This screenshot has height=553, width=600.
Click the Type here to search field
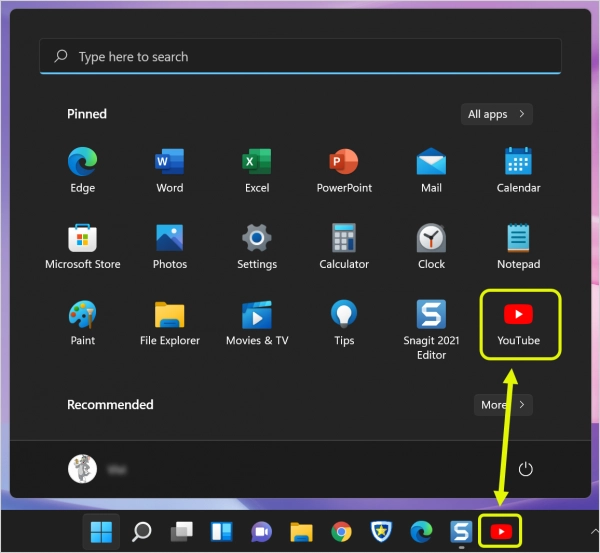pyautogui.click(x=300, y=56)
